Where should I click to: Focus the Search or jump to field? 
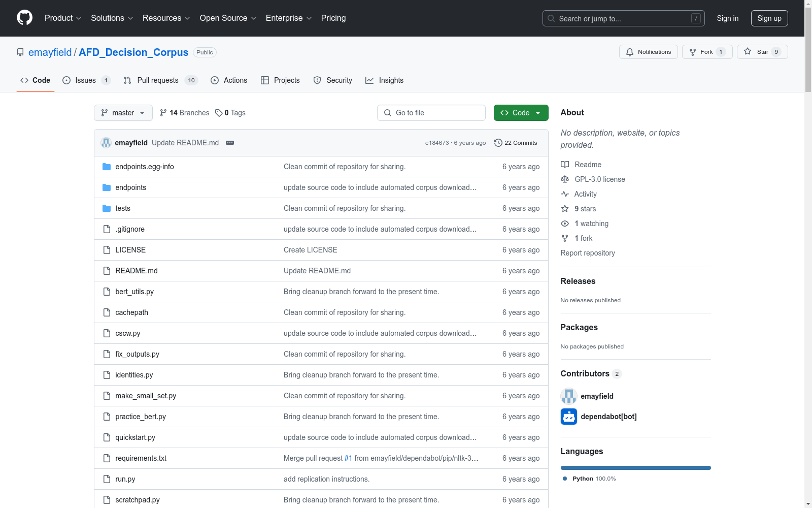point(624,18)
